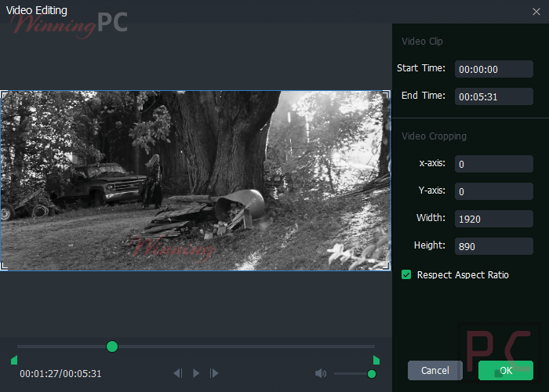The image size is (549, 392).
Task: Click the bottom-right crop corner handle
Action: pos(386,267)
